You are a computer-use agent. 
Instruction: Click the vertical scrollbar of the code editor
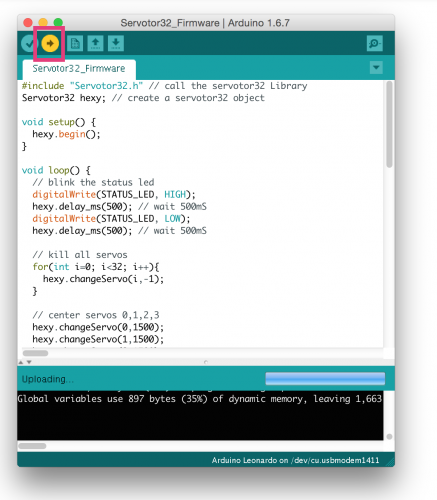(389, 124)
